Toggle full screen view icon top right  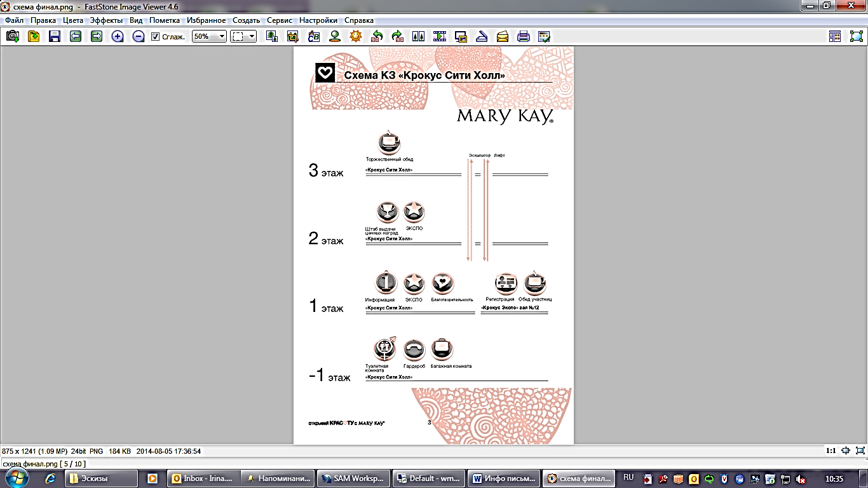pyautogui.click(x=857, y=37)
